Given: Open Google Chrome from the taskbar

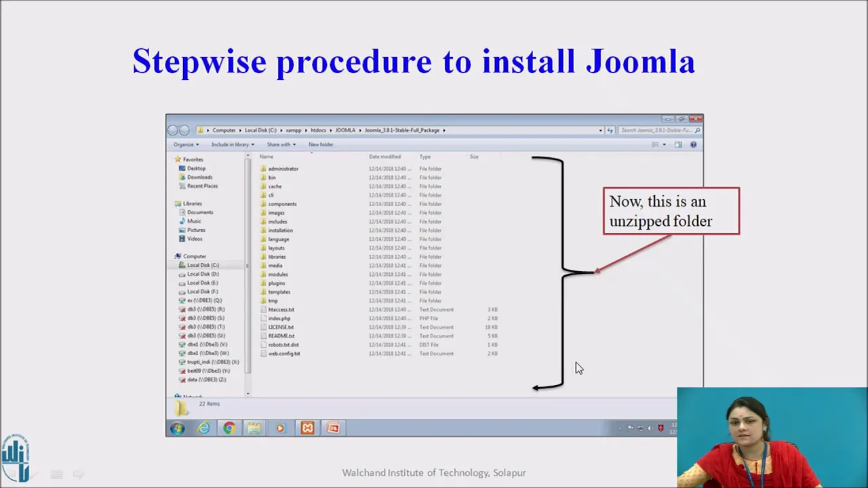Looking at the screenshot, I should (229, 428).
